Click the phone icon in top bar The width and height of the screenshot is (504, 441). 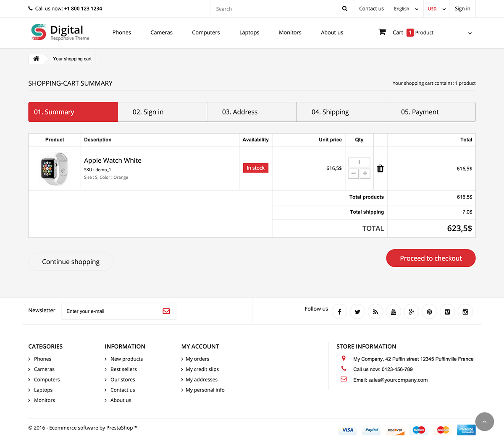pyautogui.click(x=30, y=8)
